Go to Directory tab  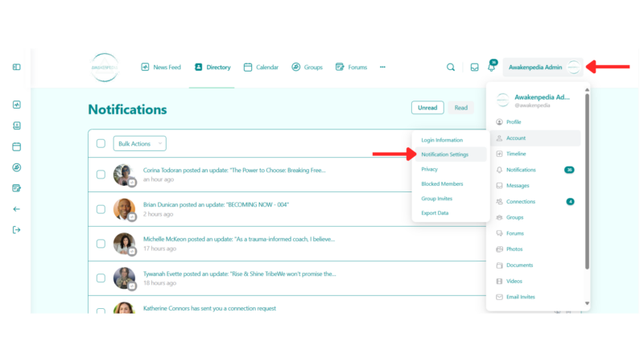click(x=213, y=67)
